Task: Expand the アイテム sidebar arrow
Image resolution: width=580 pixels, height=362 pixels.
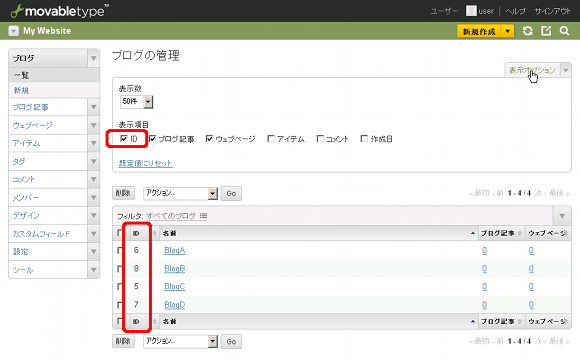Action: (x=94, y=143)
